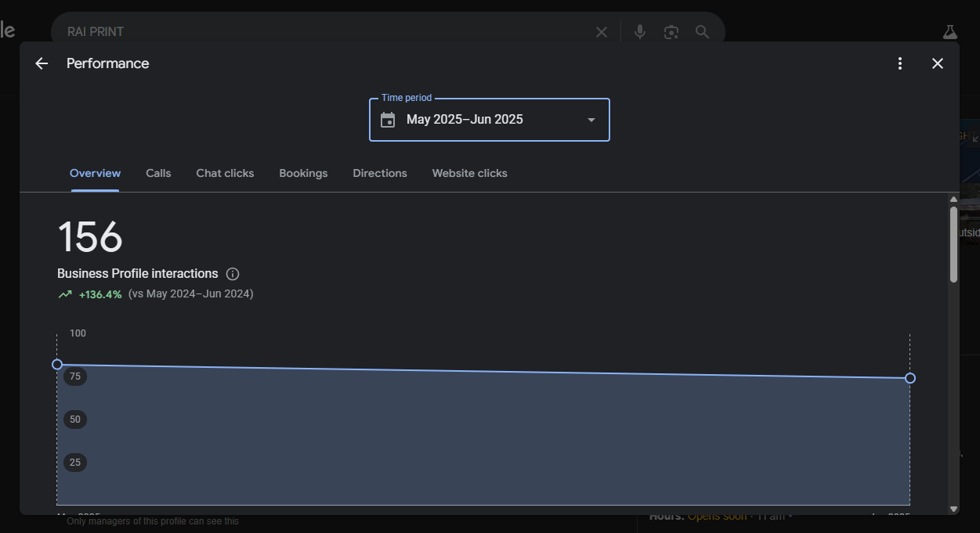
Task: Open the three-dot more options menu
Action: 900,63
